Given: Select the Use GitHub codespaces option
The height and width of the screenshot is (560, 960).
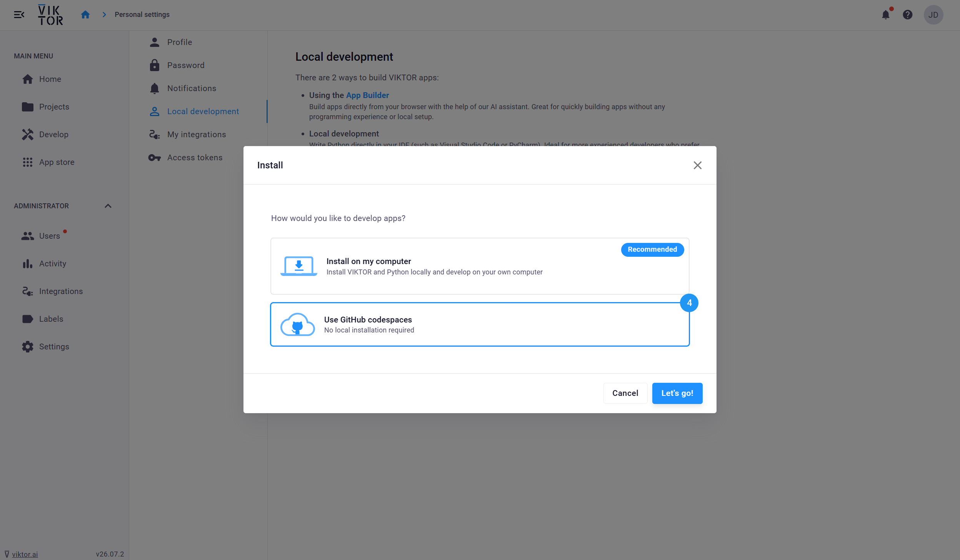Looking at the screenshot, I should pos(480,324).
